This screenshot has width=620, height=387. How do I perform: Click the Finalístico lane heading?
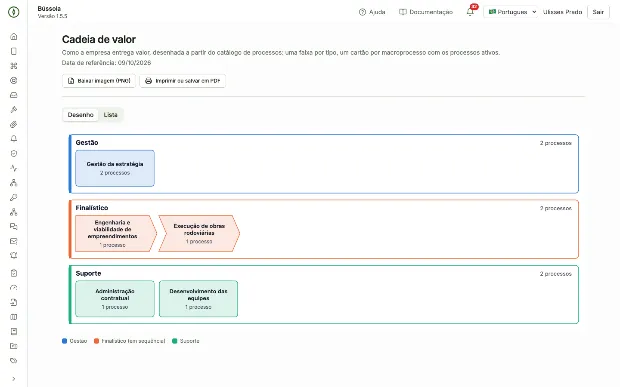pos(92,208)
